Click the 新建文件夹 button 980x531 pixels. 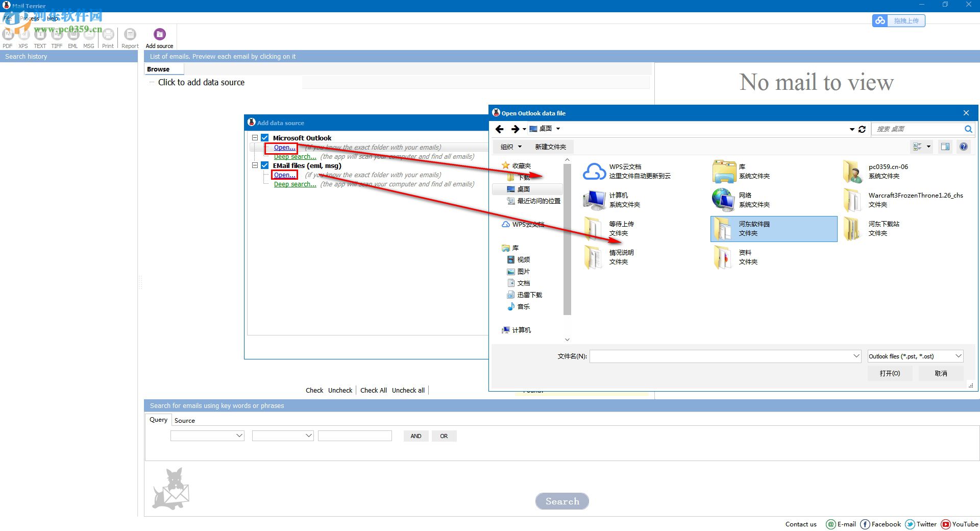coord(550,147)
